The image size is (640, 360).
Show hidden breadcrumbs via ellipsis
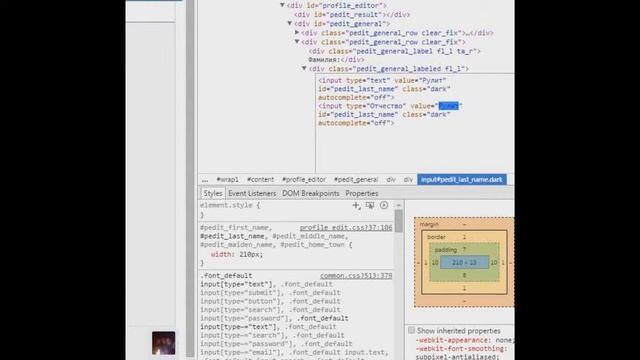pyautogui.click(x=205, y=180)
